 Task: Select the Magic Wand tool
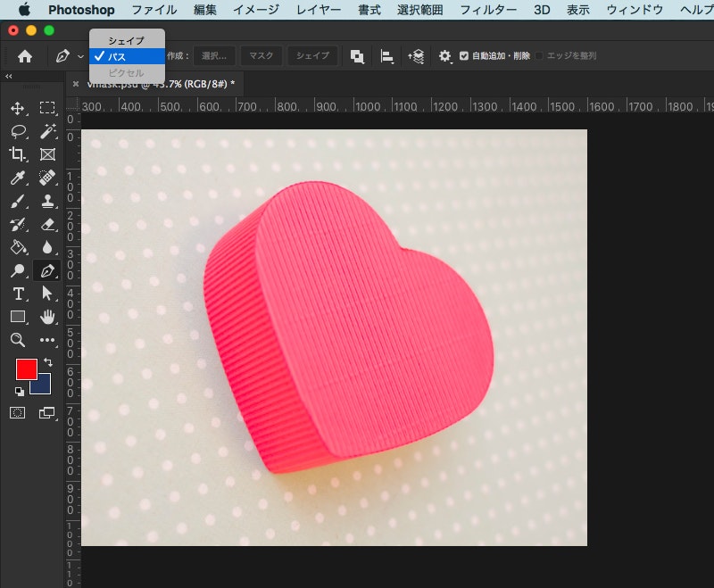47,131
